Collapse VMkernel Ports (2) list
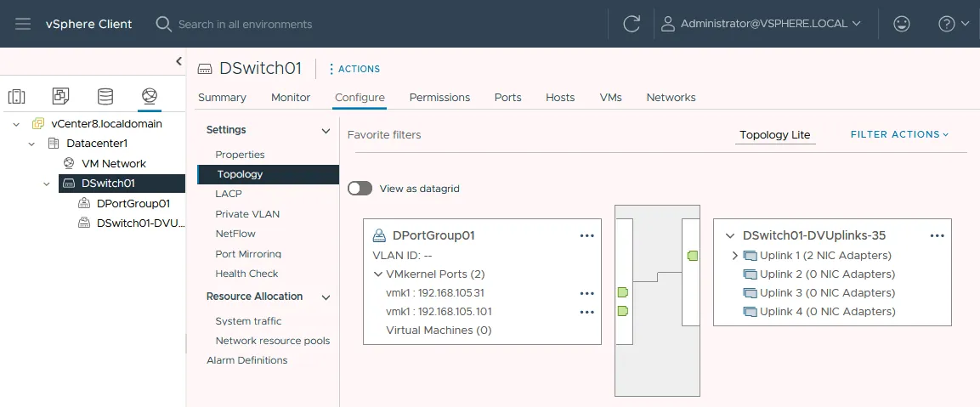Screen dimensions: 980x407 click(x=377, y=274)
